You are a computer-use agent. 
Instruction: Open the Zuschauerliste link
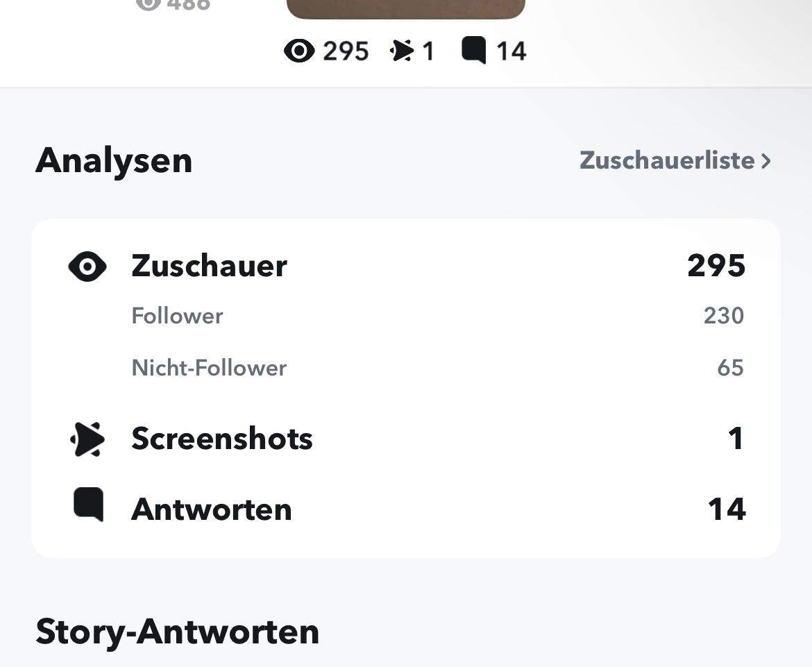point(666,160)
